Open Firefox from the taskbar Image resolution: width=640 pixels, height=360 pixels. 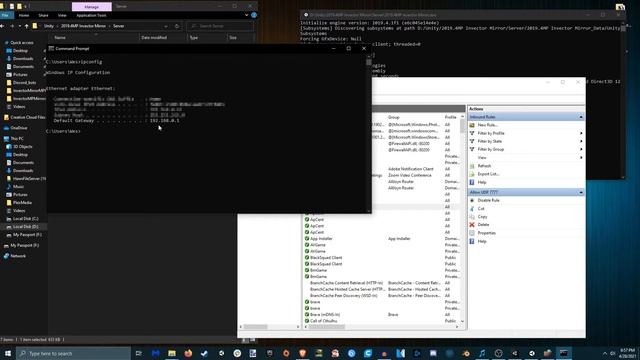188,353
